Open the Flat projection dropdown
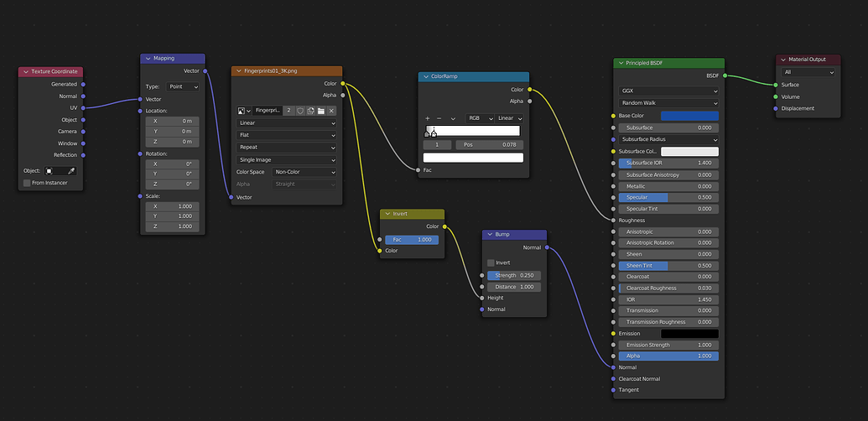Screen dimensions: 868x421 click(x=286, y=135)
